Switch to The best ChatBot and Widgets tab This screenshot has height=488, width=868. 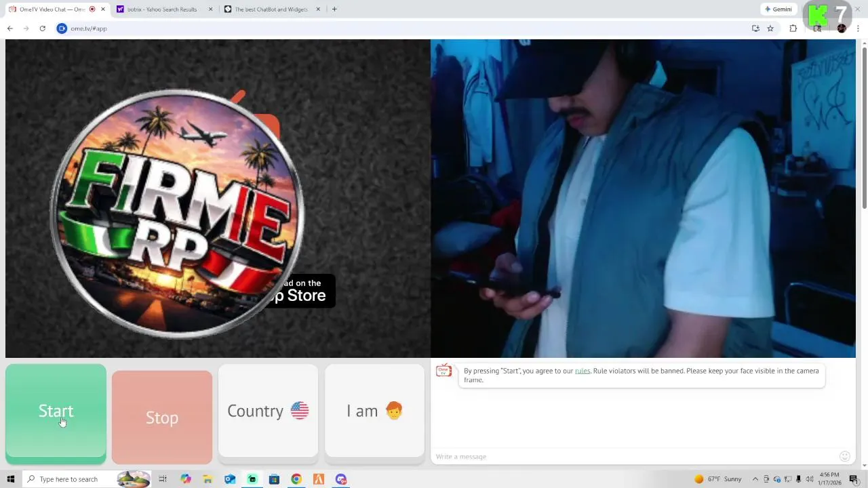[x=271, y=9]
